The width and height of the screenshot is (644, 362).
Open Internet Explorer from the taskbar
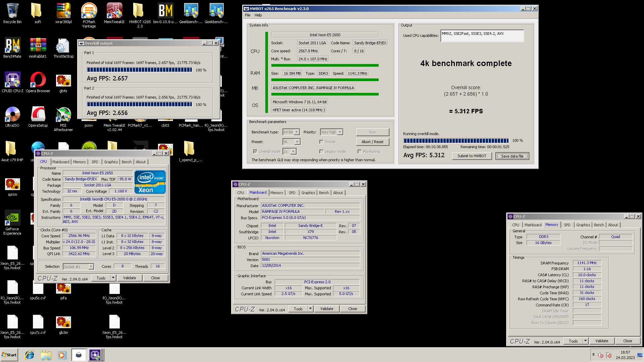click(30, 355)
